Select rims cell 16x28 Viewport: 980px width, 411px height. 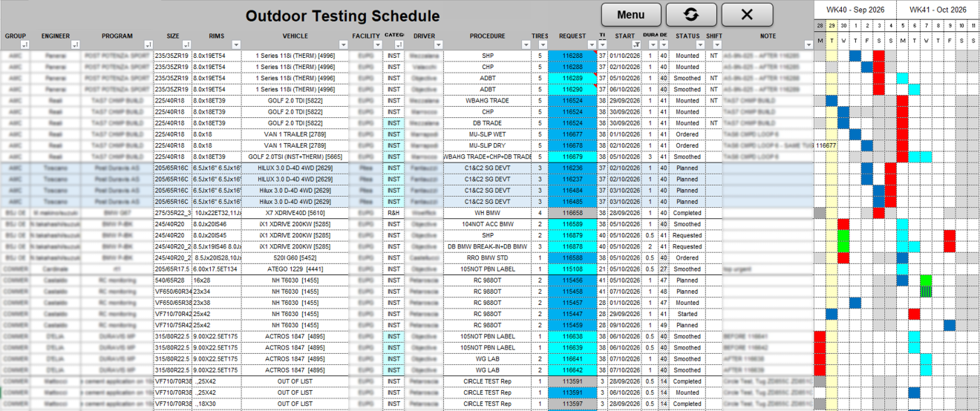(217, 280)
